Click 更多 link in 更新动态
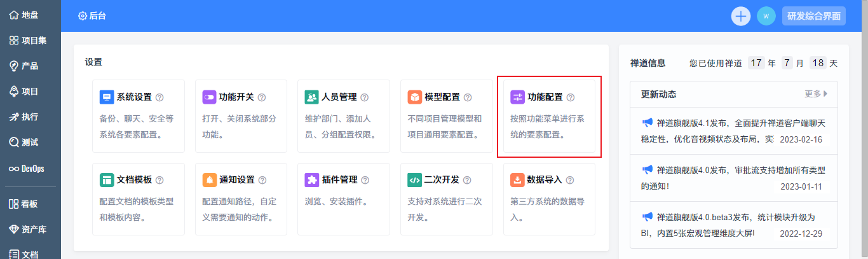This screenshot has height=259, width=868. pos(816,94)
